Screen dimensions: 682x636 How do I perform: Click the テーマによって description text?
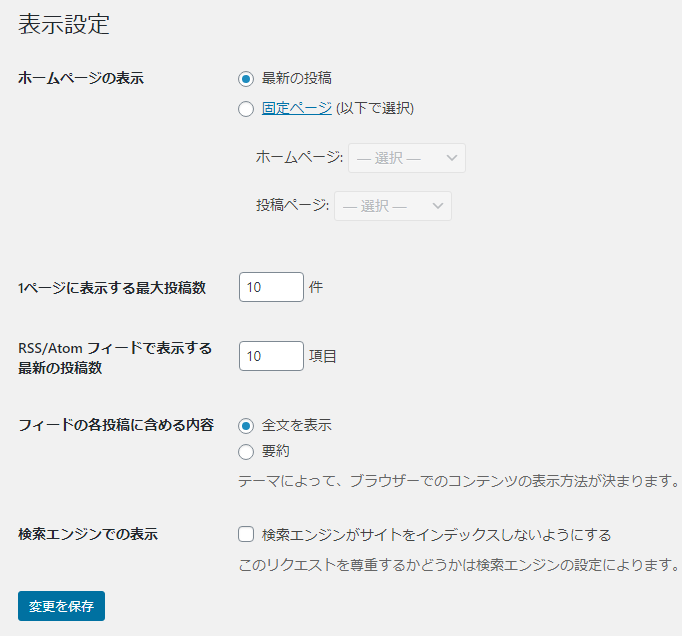point(459,481)
